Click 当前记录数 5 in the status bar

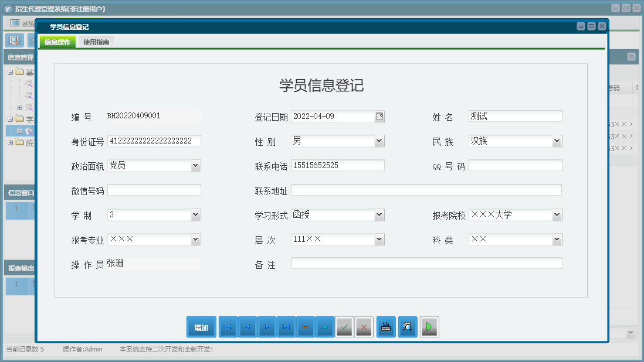25,349
